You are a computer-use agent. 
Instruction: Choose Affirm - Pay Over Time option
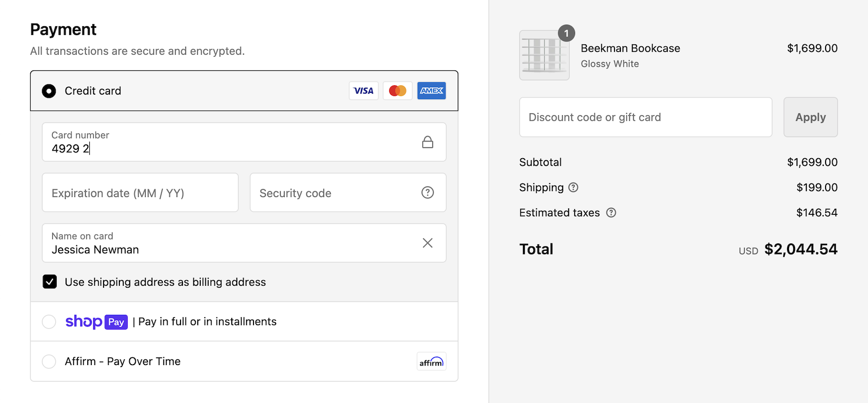point(49,362)
